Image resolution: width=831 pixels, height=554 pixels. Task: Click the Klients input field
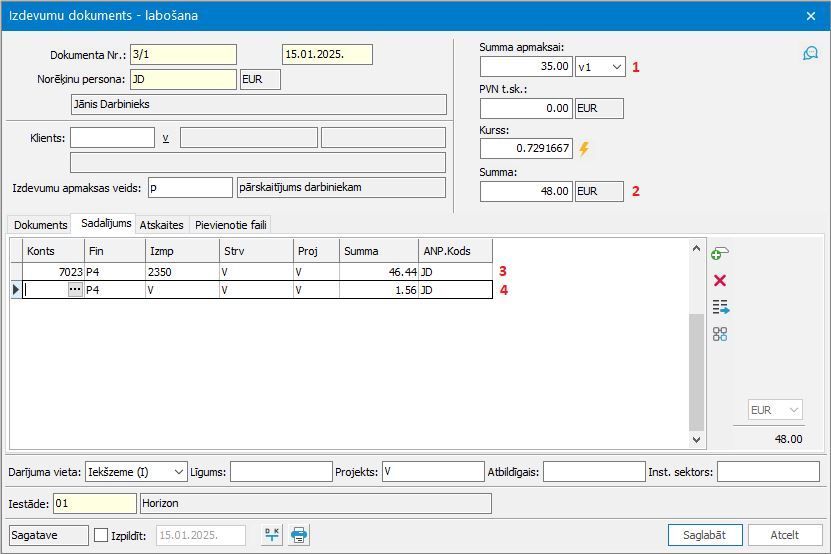point(112,138)
